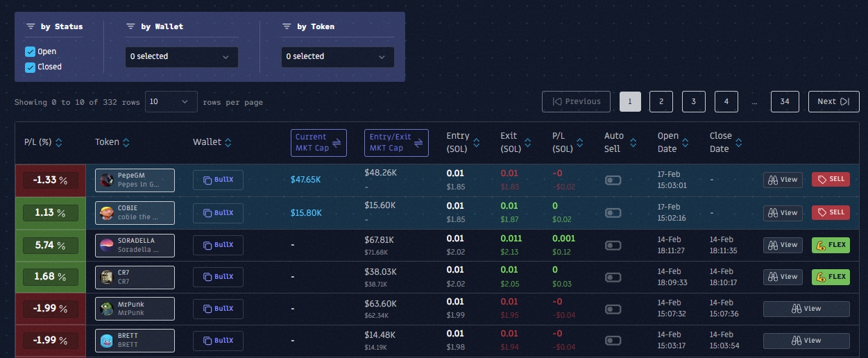Swap the Entry/Exit MKT Cap display
868x358 pixels.
click(418, 142)
